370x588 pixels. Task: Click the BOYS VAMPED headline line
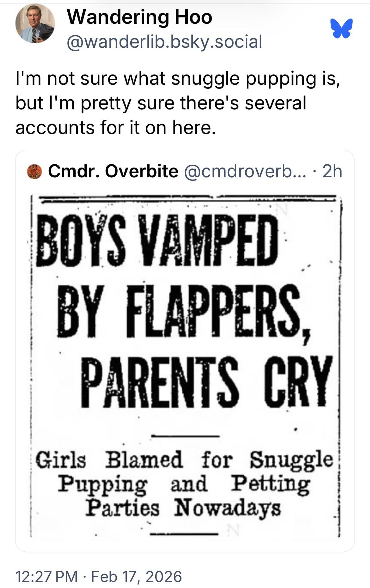(157, 240)
